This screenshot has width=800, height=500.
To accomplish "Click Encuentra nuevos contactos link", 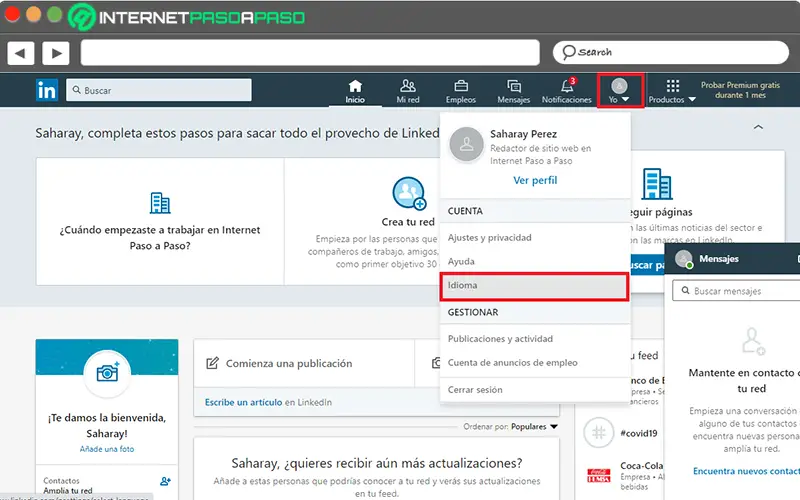I will click(746, 471).
